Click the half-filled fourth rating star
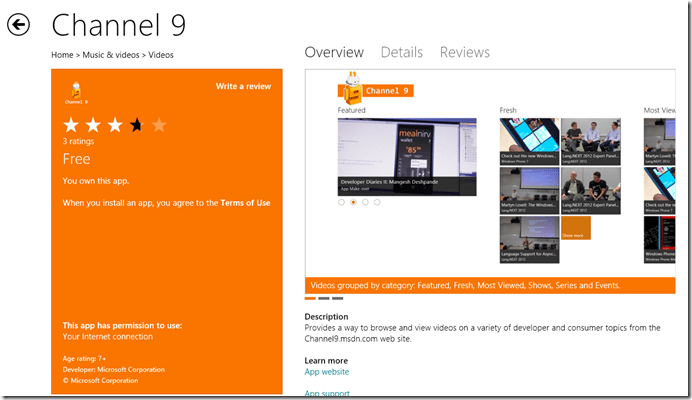Viewport: 692px width, 400px height. 137,125
